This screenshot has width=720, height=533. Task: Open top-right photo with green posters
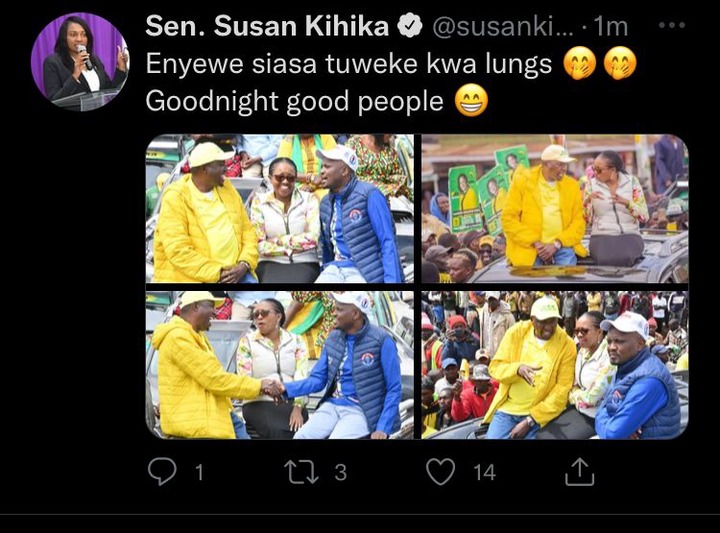555,208
